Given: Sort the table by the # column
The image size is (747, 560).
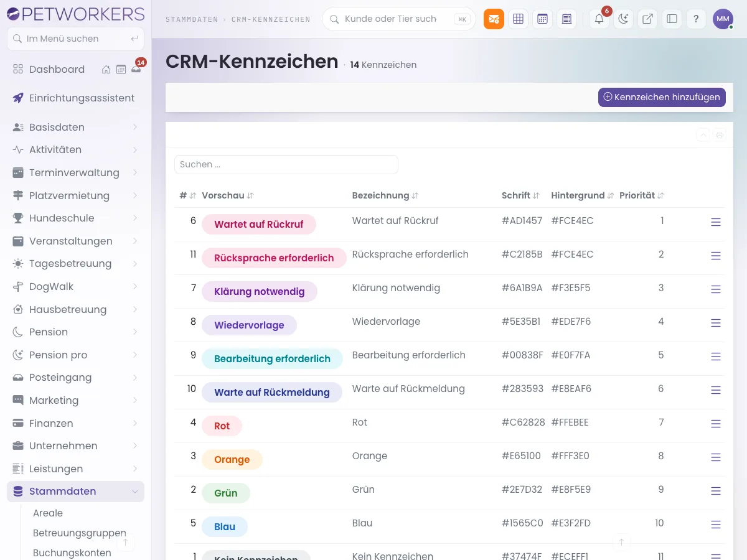Looking at the screenshot, I should (187, 195).
